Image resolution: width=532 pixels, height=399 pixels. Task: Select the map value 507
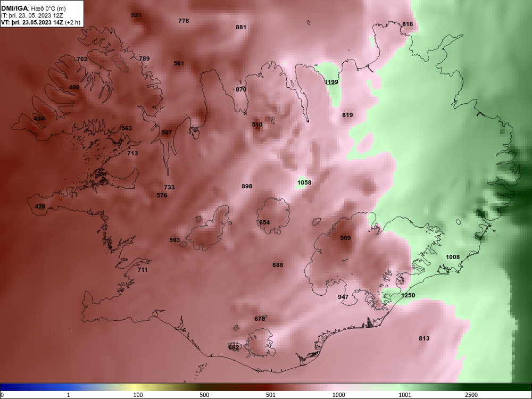coord(167,132)
